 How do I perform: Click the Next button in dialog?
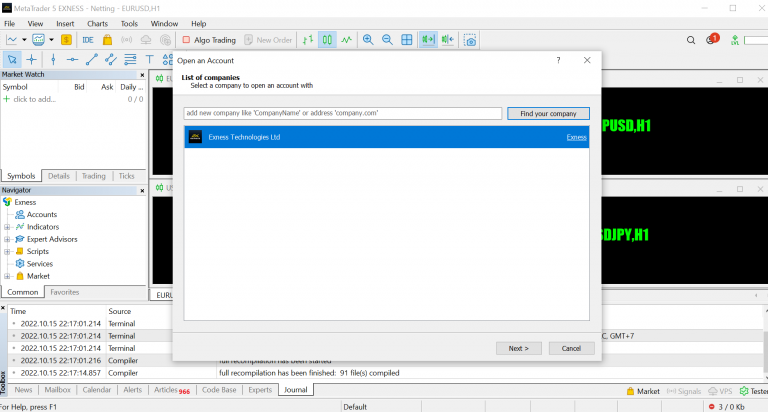[518, 348]
